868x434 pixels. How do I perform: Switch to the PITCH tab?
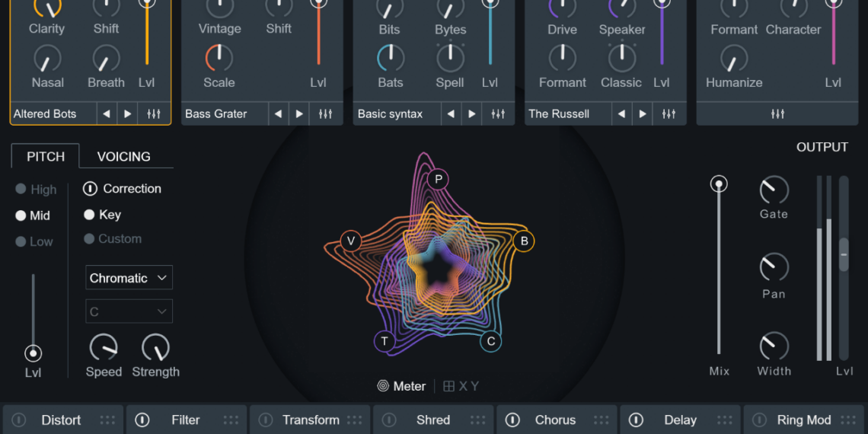point(46,156)
